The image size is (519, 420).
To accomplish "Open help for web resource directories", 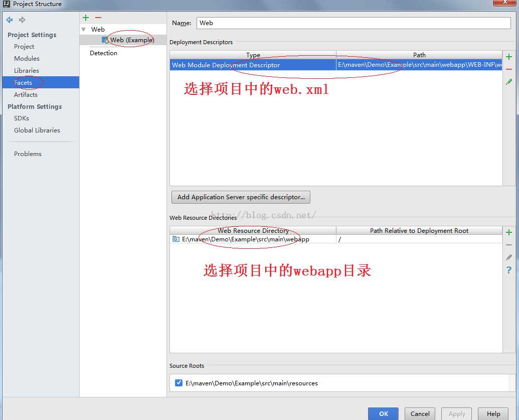I will click(509, 269).
